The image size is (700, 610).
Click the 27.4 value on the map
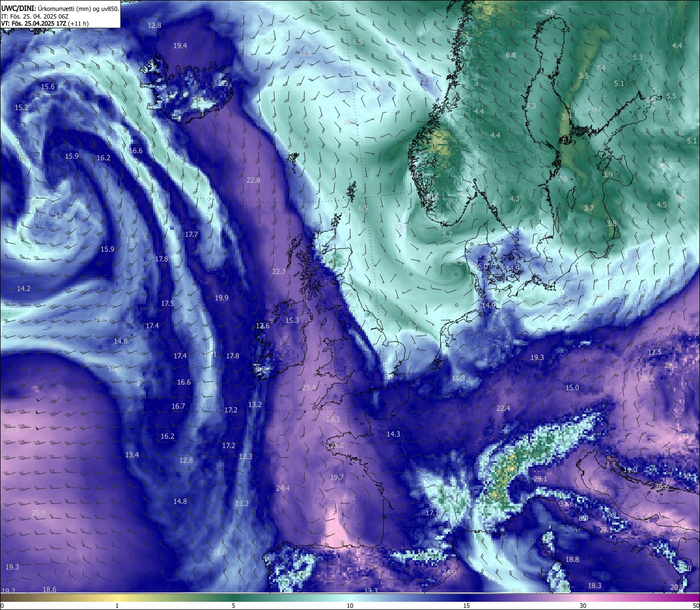coord(12,431)
